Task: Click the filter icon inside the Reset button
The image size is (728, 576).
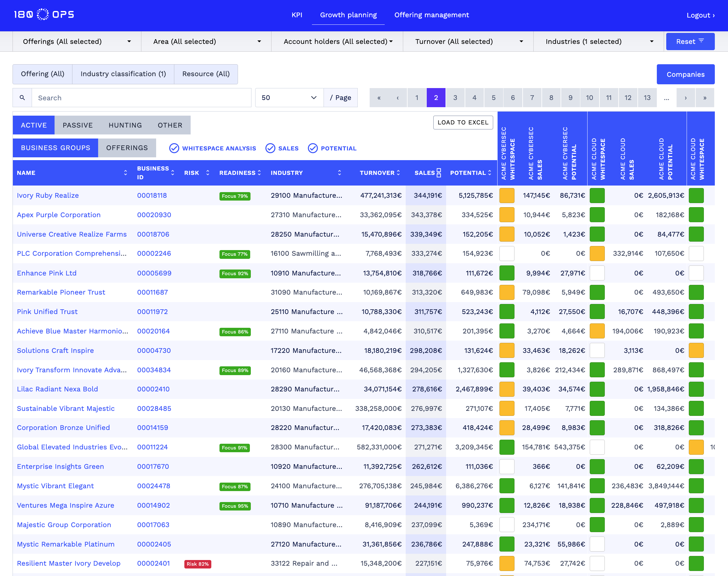Action: 702,40
